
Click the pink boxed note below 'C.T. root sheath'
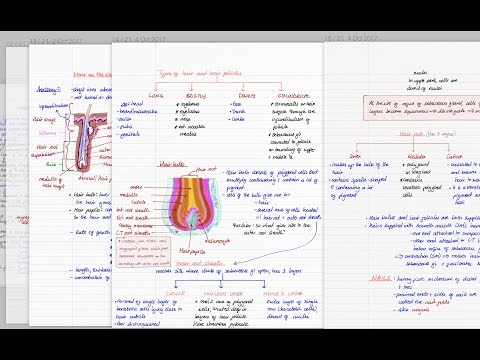click(x=143, y=252)
